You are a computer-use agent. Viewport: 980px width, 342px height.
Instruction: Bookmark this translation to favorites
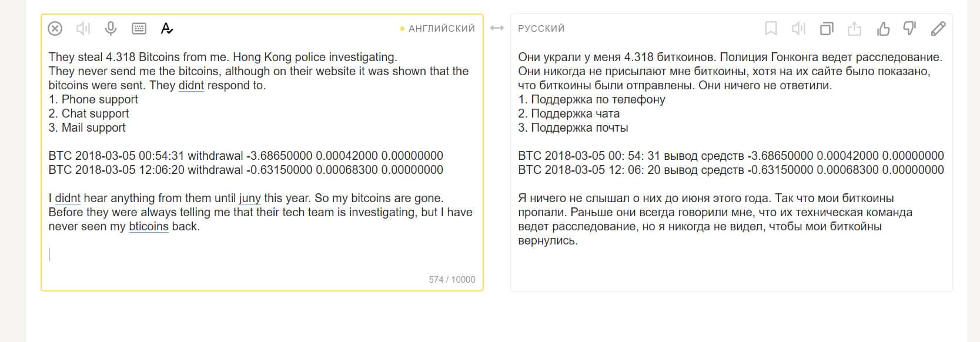click(770, 28)
